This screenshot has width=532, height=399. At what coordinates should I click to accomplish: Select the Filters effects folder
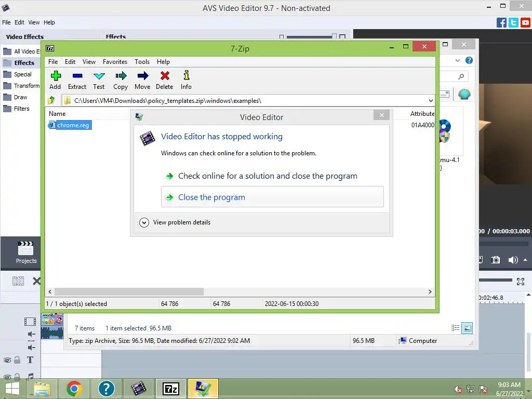[x=16, y=109]
